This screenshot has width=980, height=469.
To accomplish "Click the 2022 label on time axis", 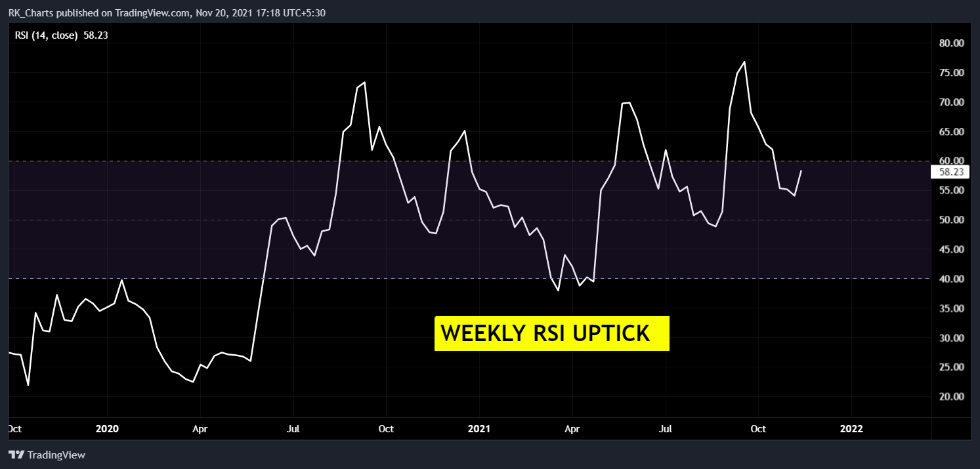I will pos(851,429).
